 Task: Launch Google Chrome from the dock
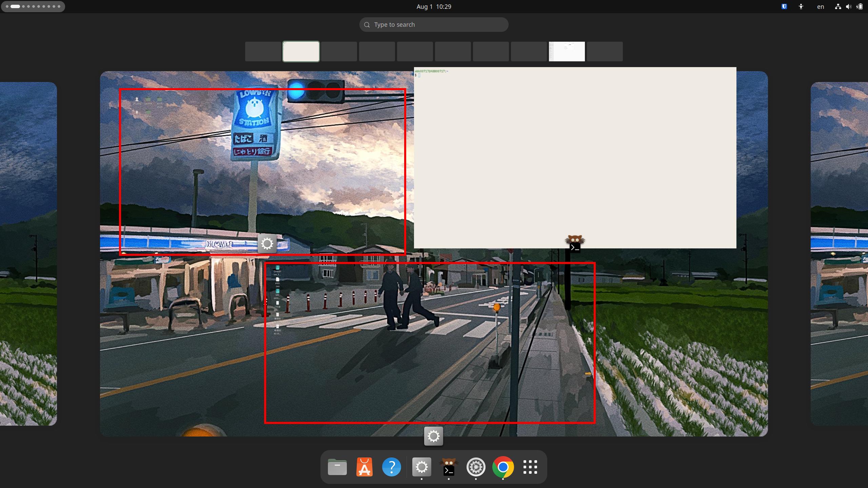coord(503,467)
